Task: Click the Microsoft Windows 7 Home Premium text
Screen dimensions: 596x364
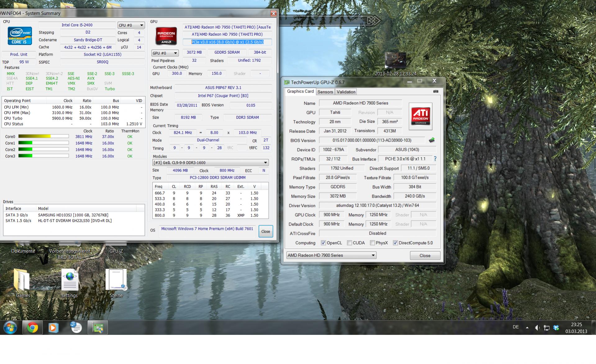Action: (207, 229)
